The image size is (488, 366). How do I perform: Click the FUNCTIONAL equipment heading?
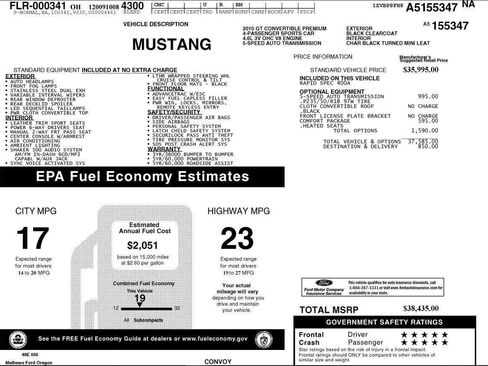[166, 89]
